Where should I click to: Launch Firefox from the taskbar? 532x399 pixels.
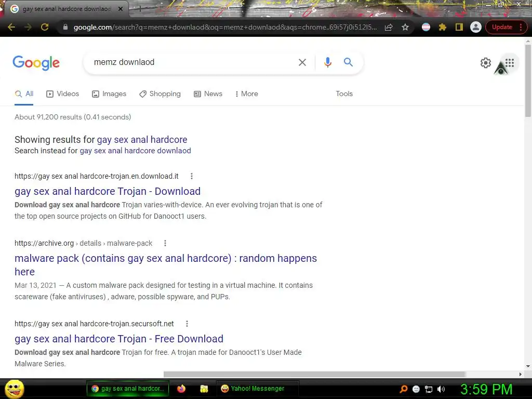(x=181, y=389)
